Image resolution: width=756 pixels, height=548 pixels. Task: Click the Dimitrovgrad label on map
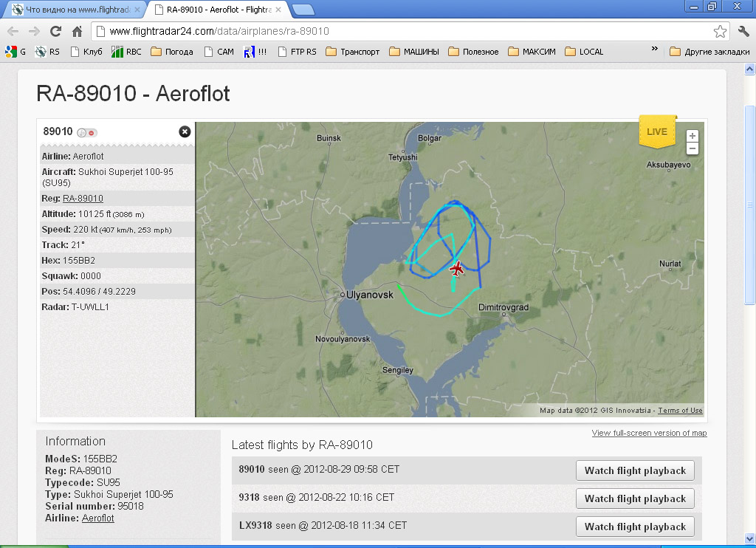pos(504,307)
